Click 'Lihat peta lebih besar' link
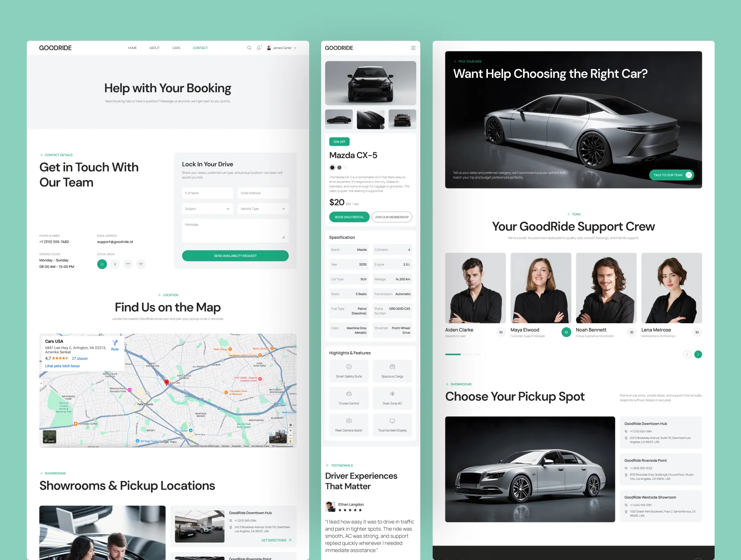 63,366
